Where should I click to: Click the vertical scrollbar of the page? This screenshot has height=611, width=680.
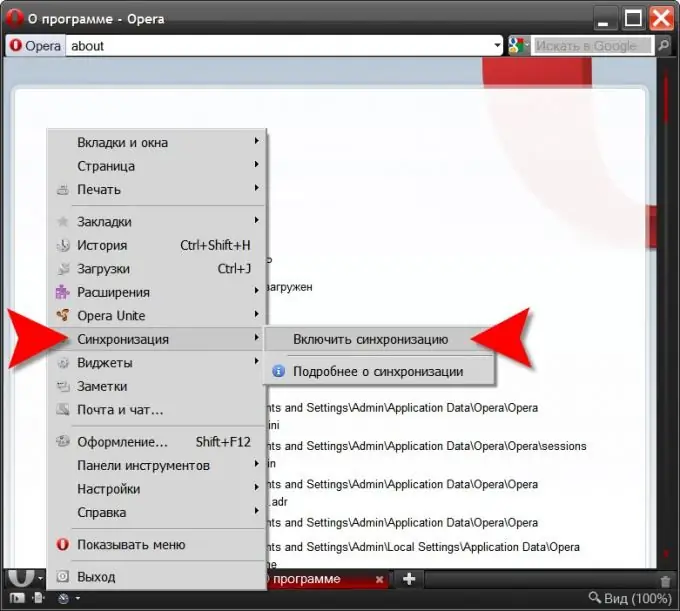click(667, 312)
